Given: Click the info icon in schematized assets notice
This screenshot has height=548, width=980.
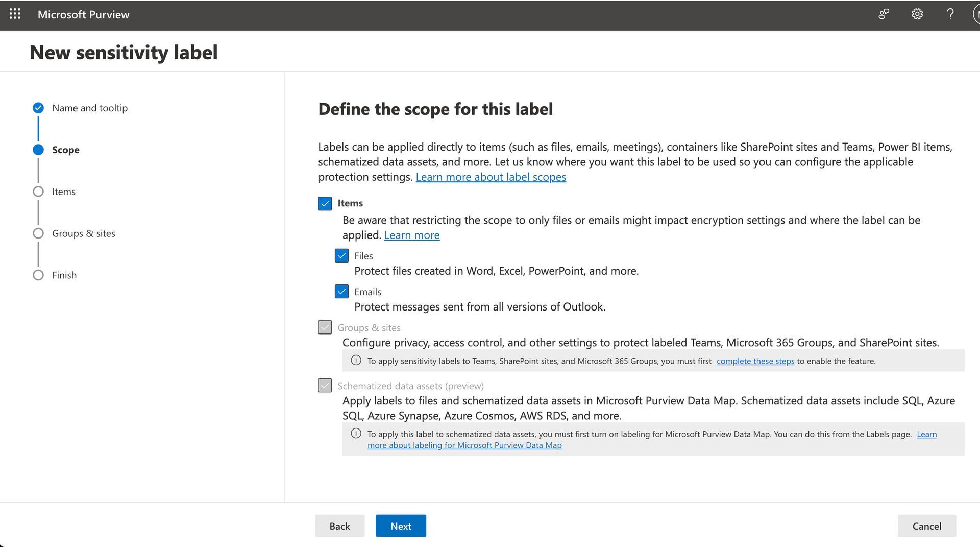Looking at the screenshot, I should 356,434.
